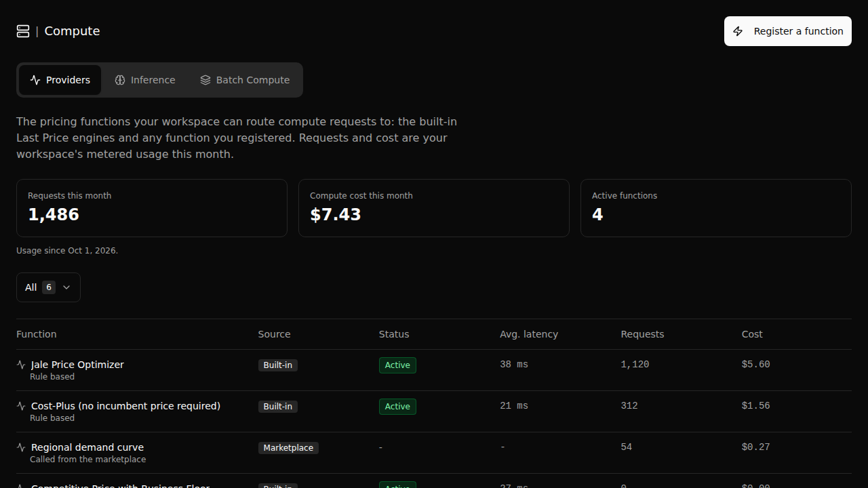Click the Compute cost this month card
The image size is (868, 488).
coord(434,208)
